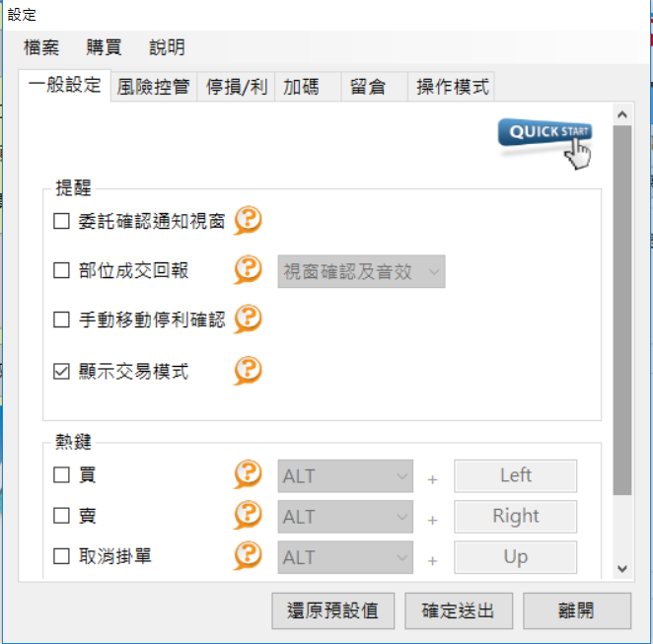Switch to the 風險控管 tab
This screenshot has height=644, width=653.
pos(153,87)
